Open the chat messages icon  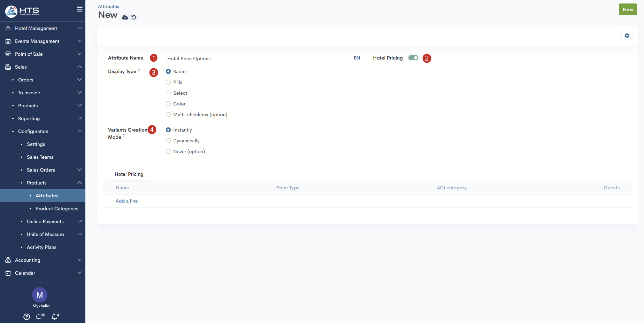tap(40, 316)
